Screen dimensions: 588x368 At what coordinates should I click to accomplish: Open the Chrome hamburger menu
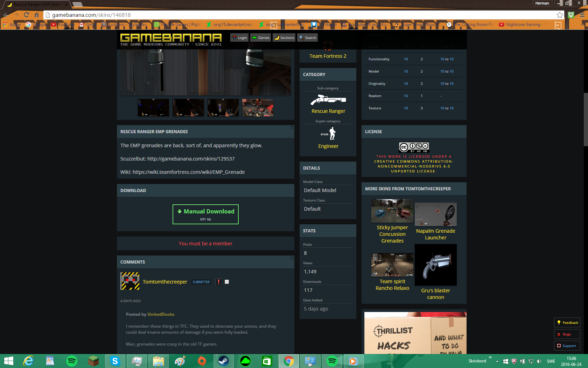(582, 15)
